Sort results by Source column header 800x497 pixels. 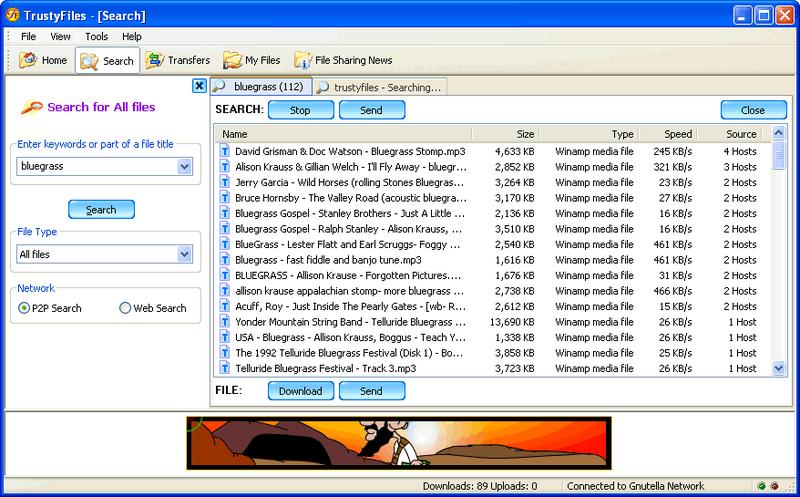click(x=729, y=134)
